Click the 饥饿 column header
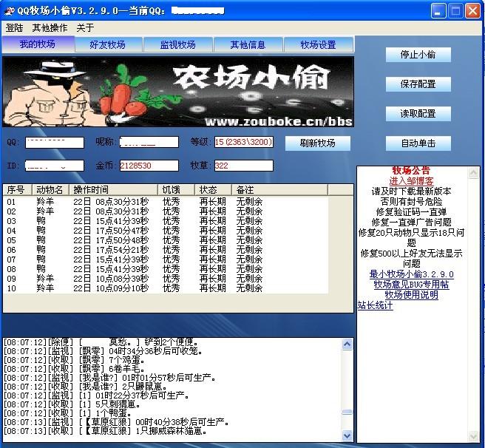Viewport: 485px width, 448px height. coord(176,190)
